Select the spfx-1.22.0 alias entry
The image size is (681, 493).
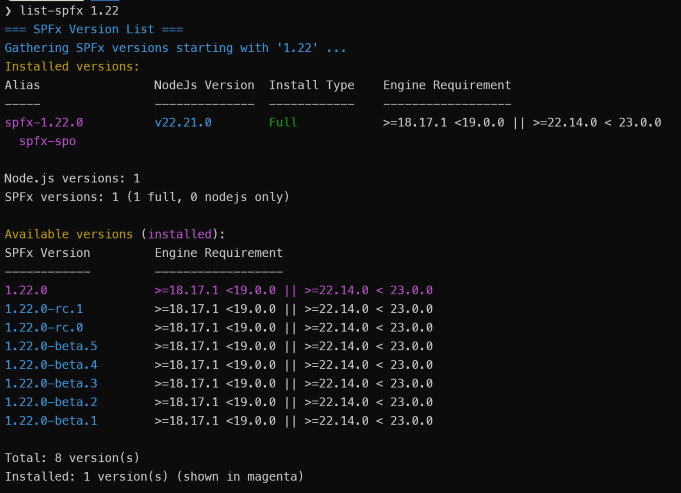click(44, 122)
